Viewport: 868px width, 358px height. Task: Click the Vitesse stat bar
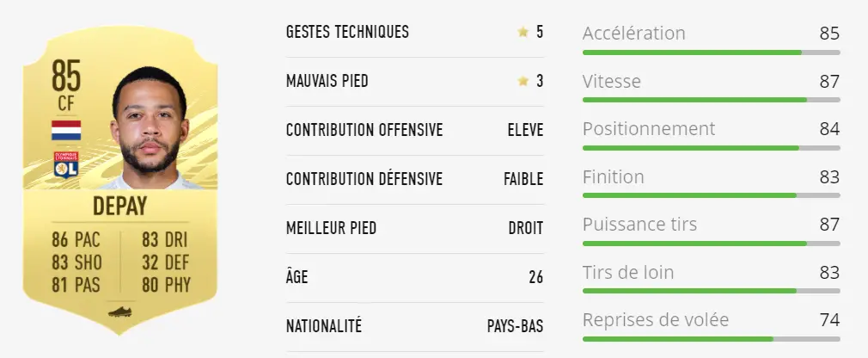click(712, 100)
